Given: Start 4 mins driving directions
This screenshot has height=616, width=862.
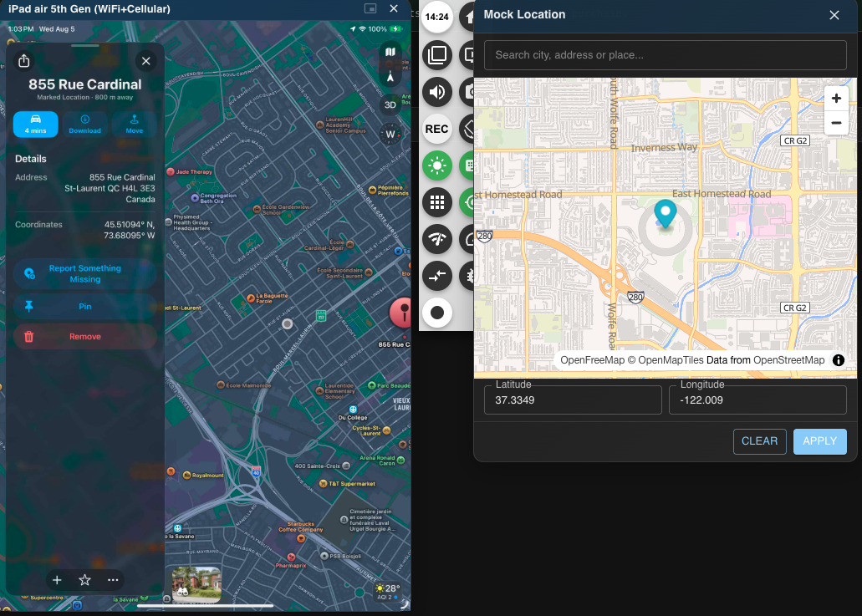Looking at the screenshot, I should (x=36, y=125).
